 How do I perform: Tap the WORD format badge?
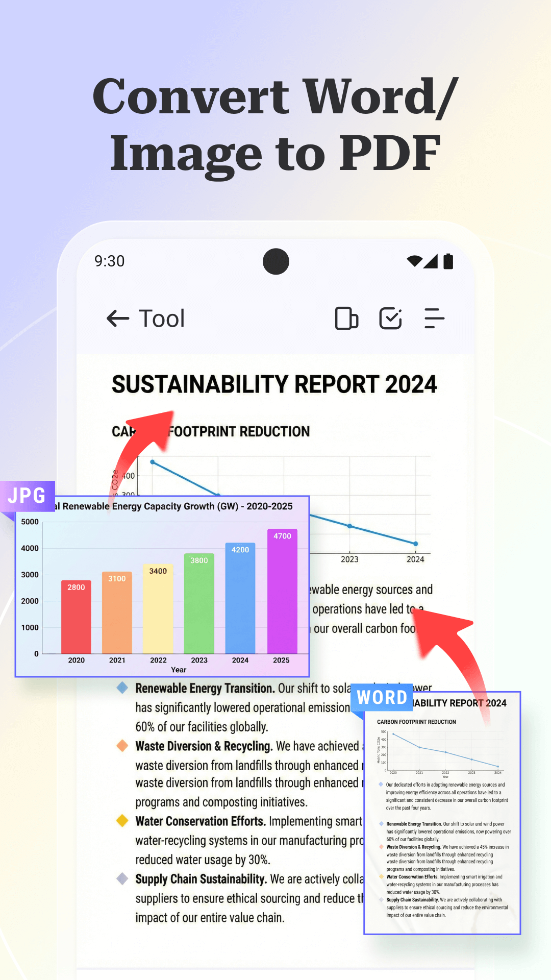point(382,697)
